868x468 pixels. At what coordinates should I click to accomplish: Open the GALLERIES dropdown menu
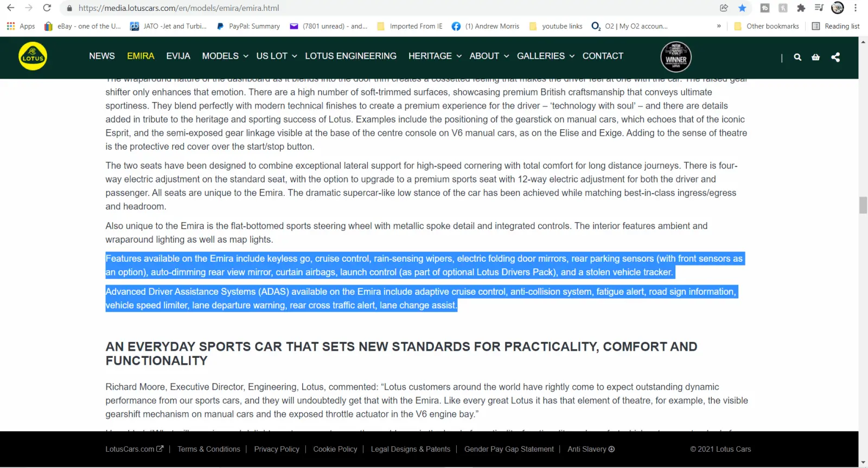coord(545,56)
